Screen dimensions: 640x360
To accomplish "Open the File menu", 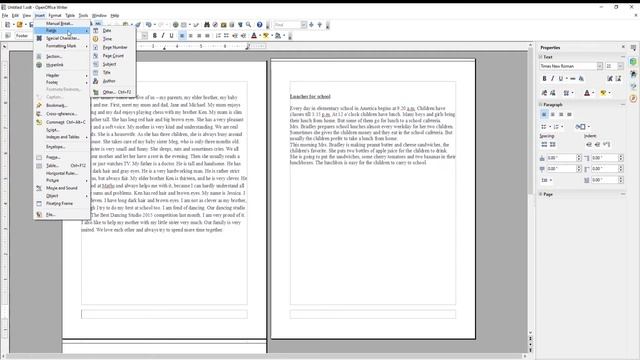I will tap(5, 16).
